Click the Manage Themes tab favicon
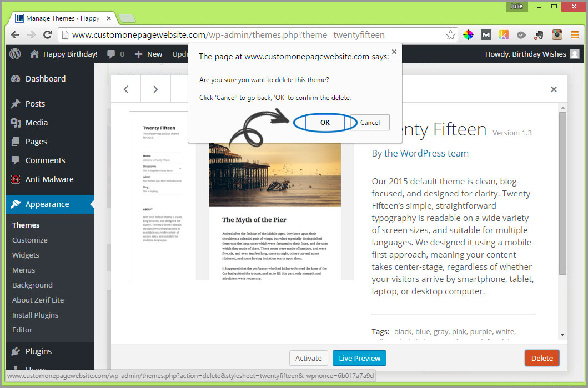The image size is (588, 388). [19, 18]
